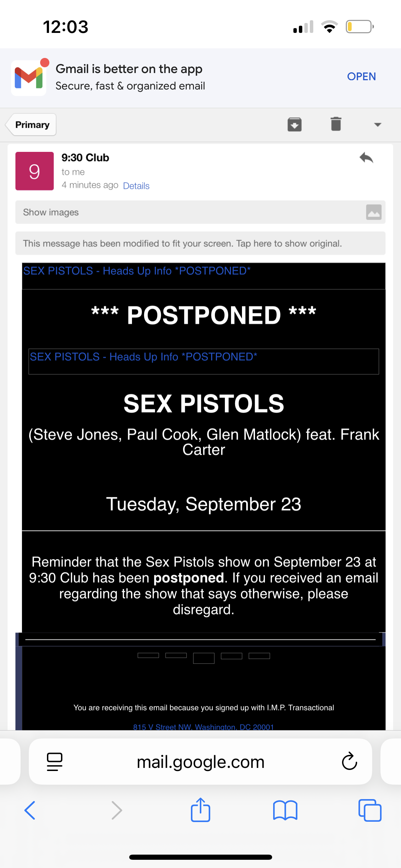Open Safari bookmarks book icon
This screenshot has height=868, width=401.
pos(285,810)
